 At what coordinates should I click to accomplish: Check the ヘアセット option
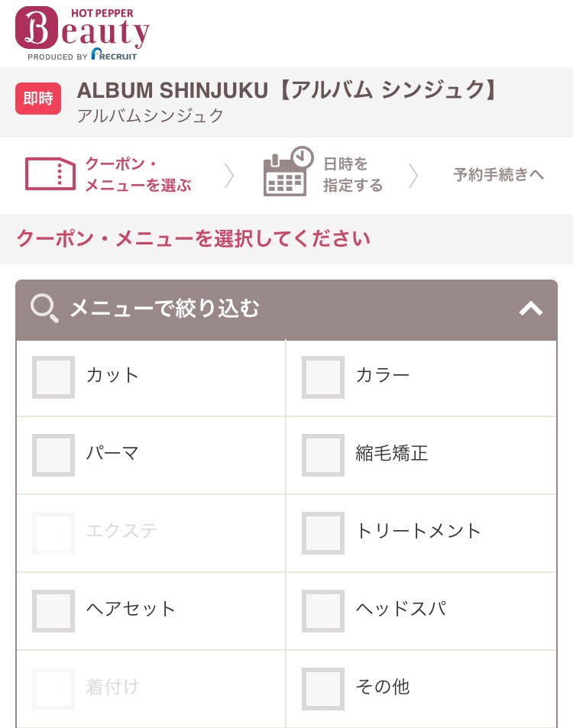point(53,611)
